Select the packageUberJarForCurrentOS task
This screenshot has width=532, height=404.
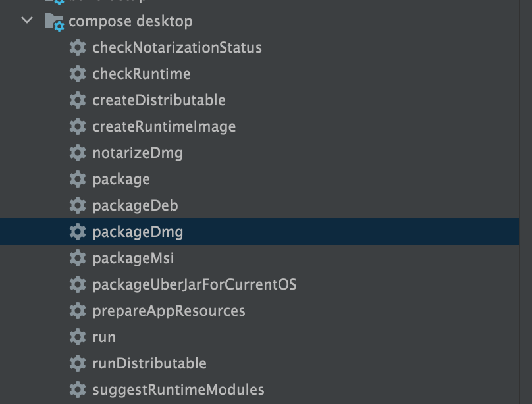pos(194,284)
